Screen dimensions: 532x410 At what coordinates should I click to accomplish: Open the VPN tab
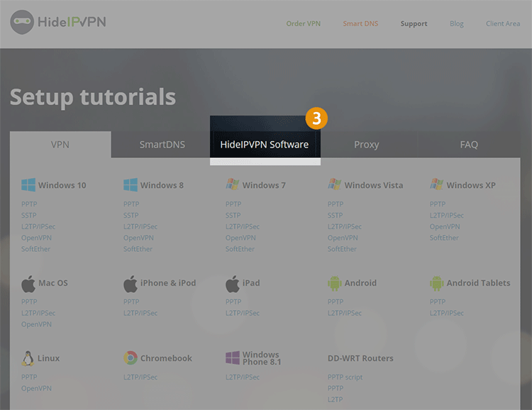[60, 145]
